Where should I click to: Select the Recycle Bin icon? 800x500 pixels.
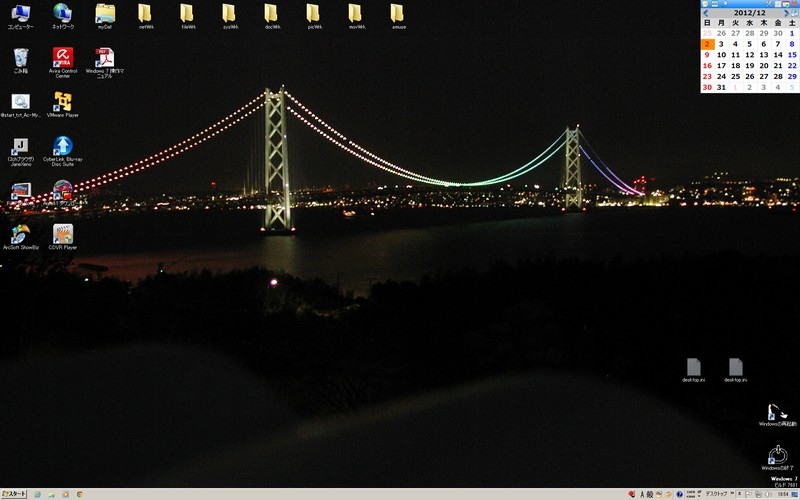coord(20,58)
